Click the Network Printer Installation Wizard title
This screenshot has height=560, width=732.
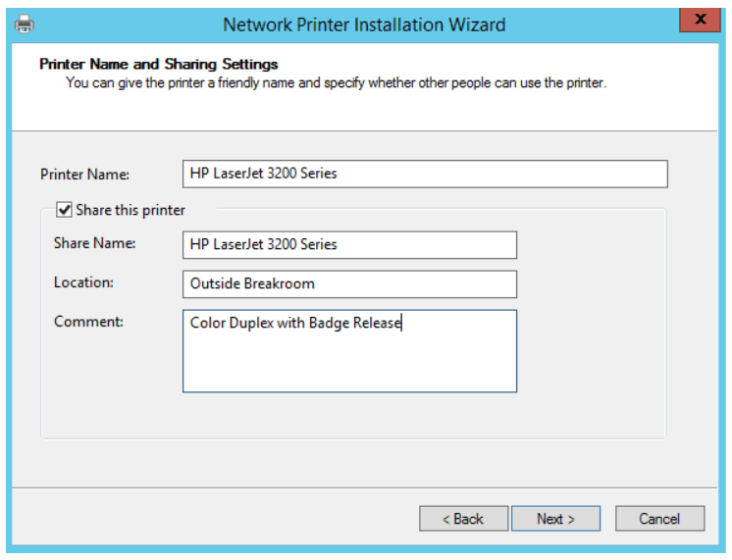[x=364, y=25]
